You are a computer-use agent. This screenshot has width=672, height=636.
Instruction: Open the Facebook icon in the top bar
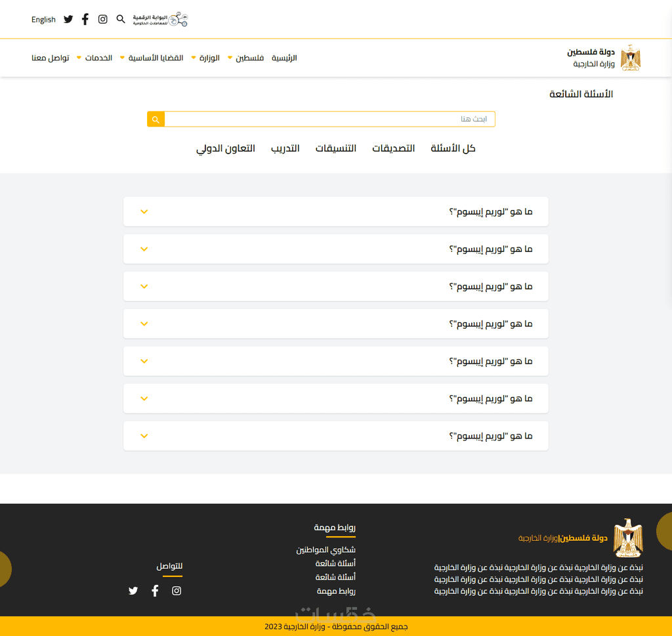(85, 19)
